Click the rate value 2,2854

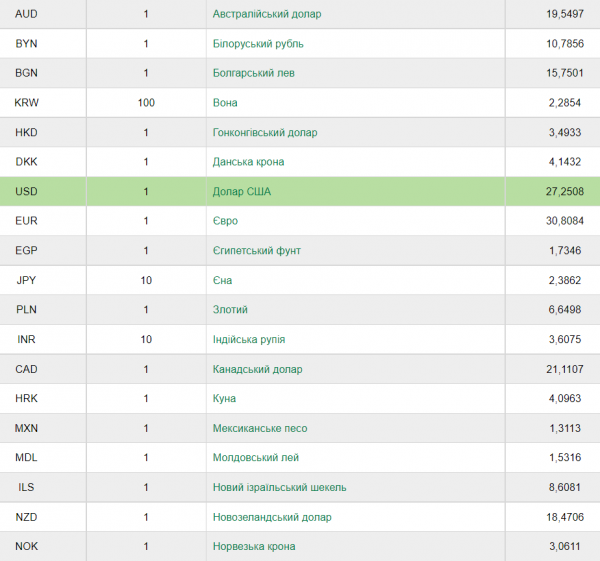565,103
